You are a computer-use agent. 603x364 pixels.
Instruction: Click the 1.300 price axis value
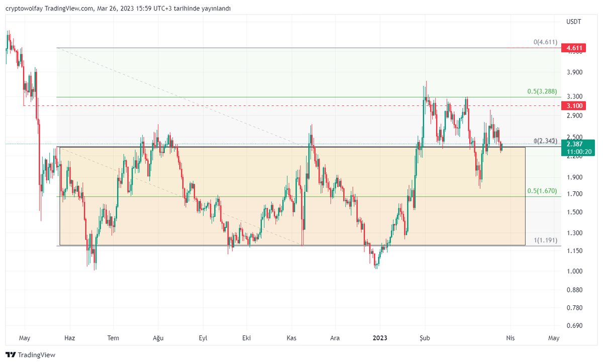pyautogui.click(x=574, y=233)
